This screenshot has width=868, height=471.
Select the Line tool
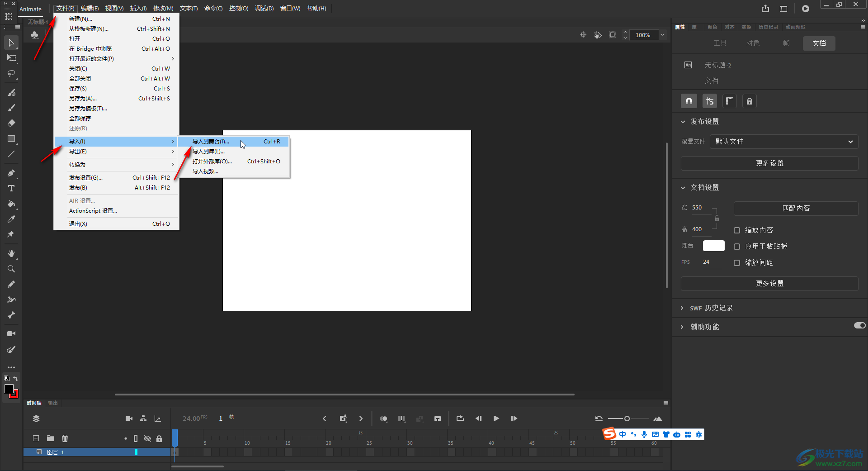(11, 154)
